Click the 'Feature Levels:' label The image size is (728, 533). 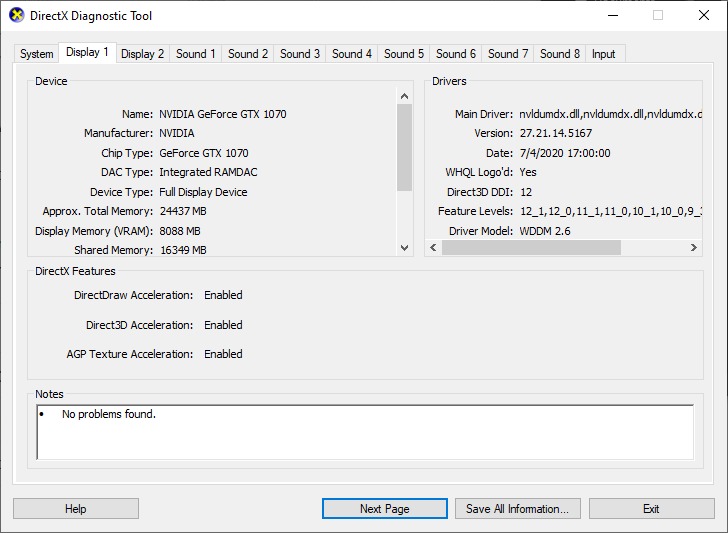point(475,211)
